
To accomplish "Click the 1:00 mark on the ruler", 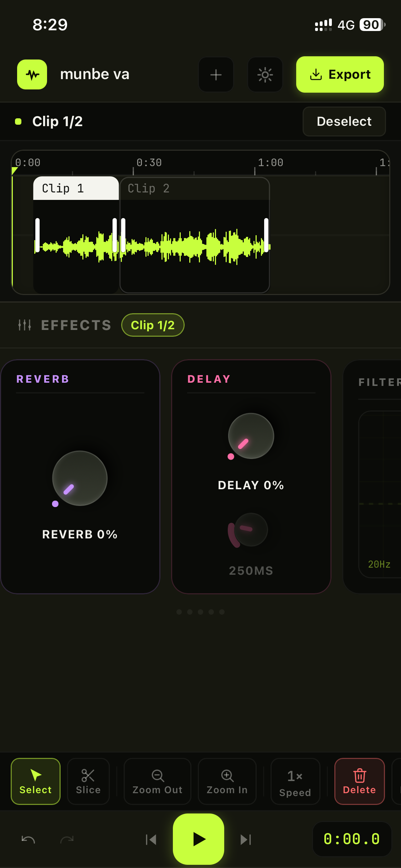I will [x=271, y=163].
